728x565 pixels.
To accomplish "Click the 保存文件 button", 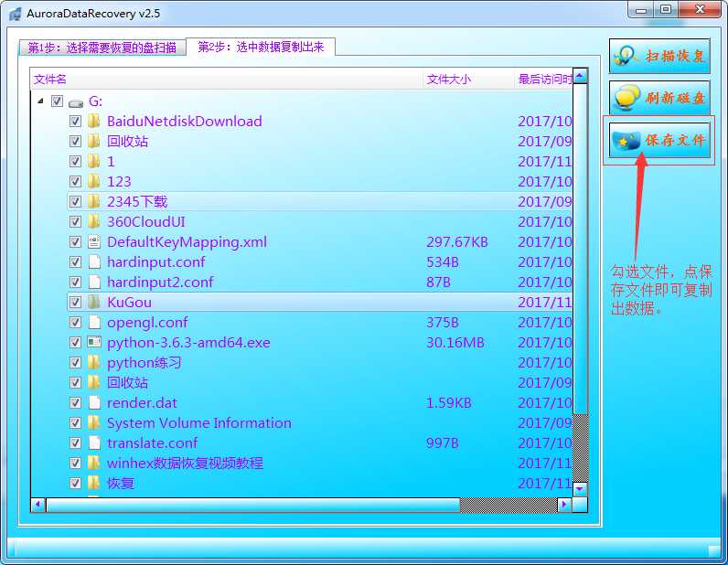I will pyautogui.click(x=659, y=140).
